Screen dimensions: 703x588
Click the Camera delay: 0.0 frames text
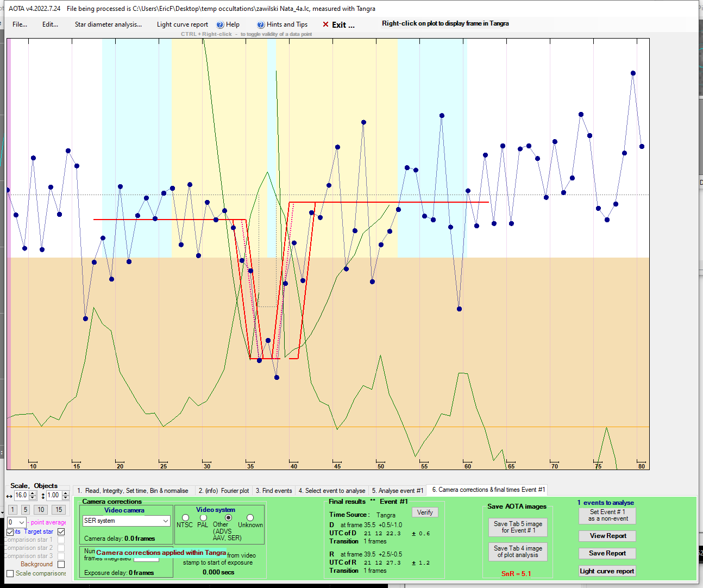(x=120, y=539)
